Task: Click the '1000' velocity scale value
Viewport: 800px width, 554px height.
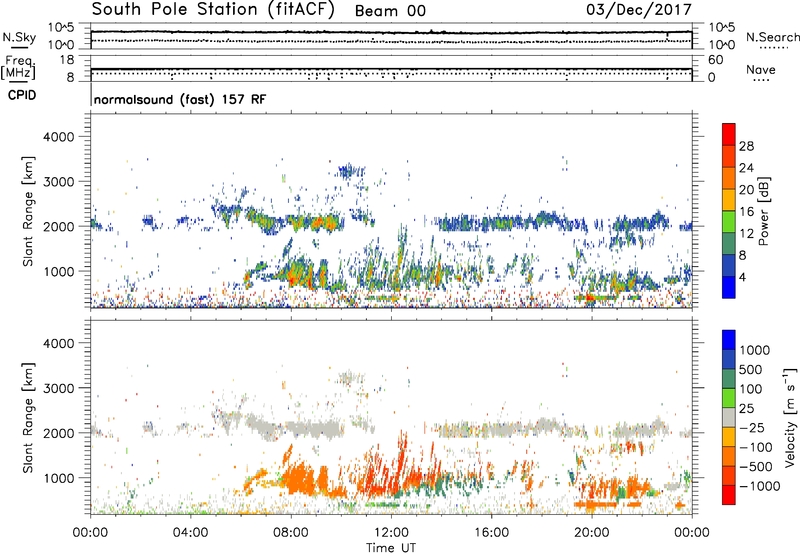Action: click(754, 350)
